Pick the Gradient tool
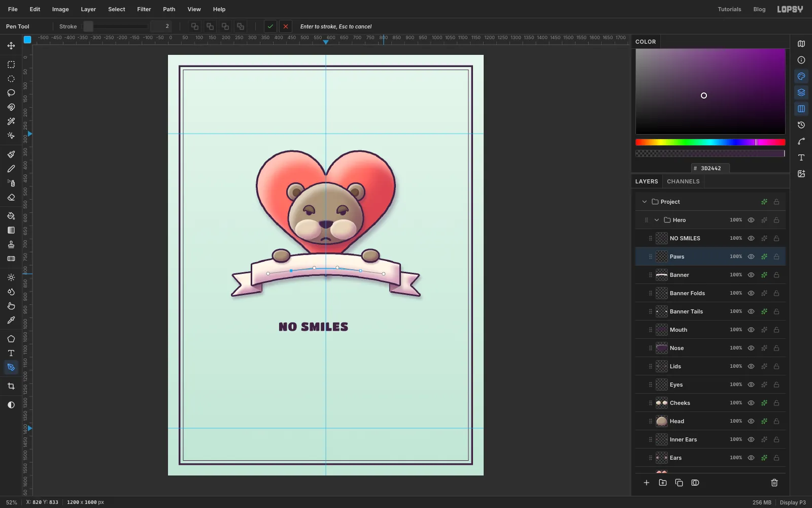The width and height of the screenshot is (812, 508). point(11,230)
